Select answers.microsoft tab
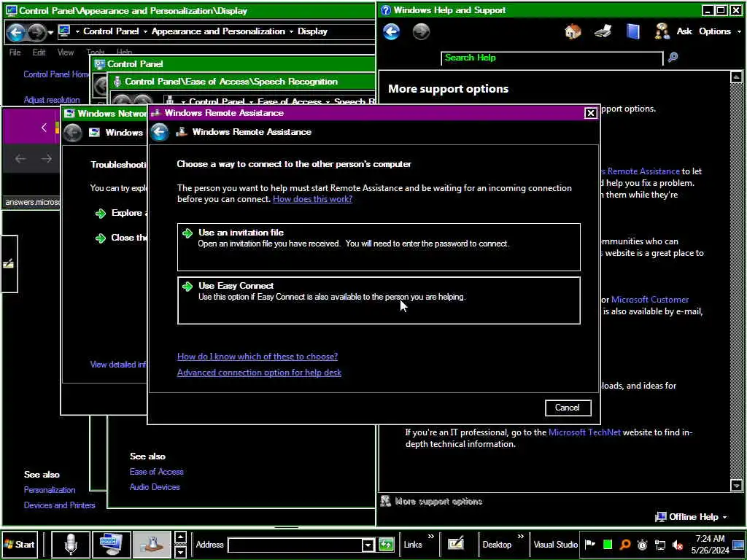Image resolution: width=747 pixels, height=560 pixels. [x=32, y=203]
